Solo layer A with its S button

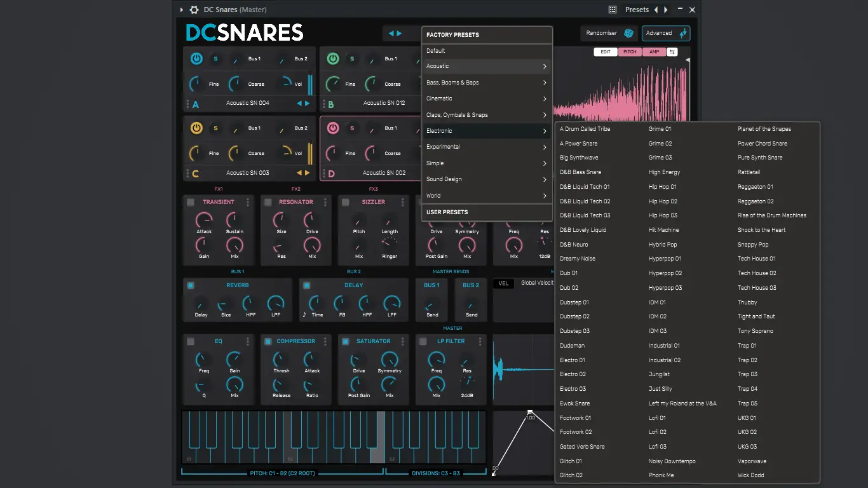pos(215,59)
